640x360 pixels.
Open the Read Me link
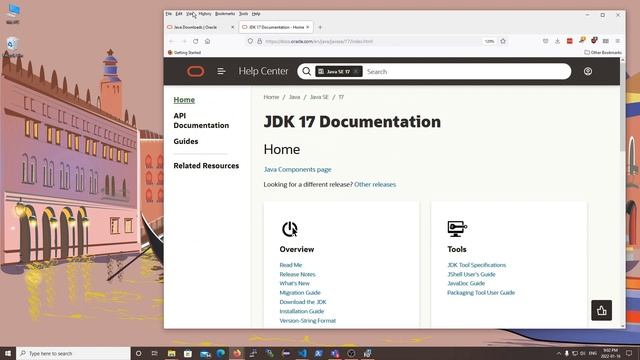[291, 265]
